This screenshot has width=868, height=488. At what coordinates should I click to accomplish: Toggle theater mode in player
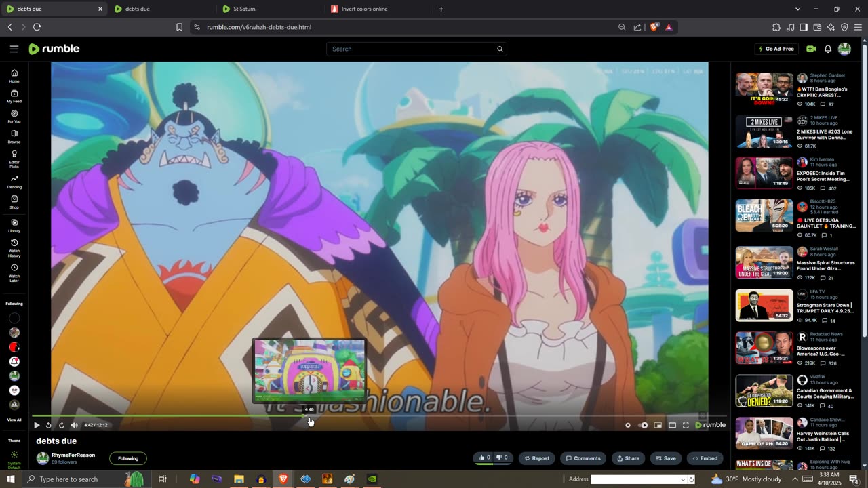pyautogui.click(x=672, y=425)
